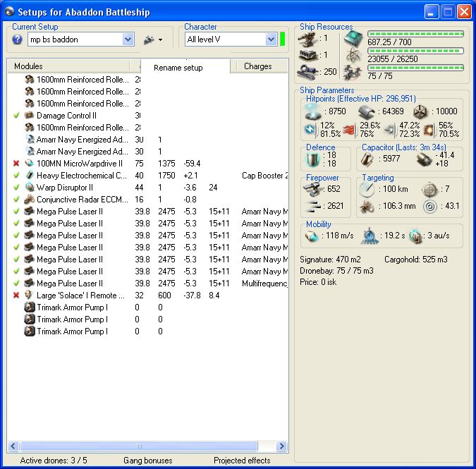
Task: Click the calibration icon showing 250
Action: click(307, 72)
